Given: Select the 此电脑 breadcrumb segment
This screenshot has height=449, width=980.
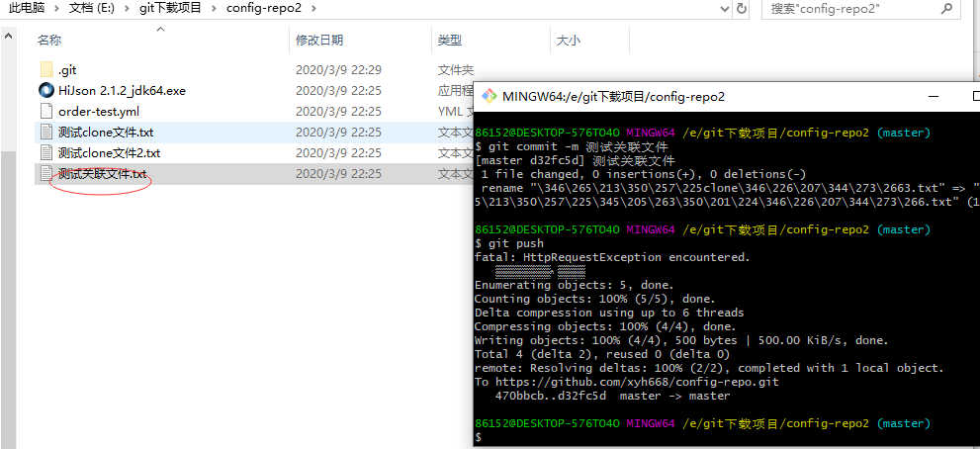Looking at the screenshot, I should coord(27,9).
